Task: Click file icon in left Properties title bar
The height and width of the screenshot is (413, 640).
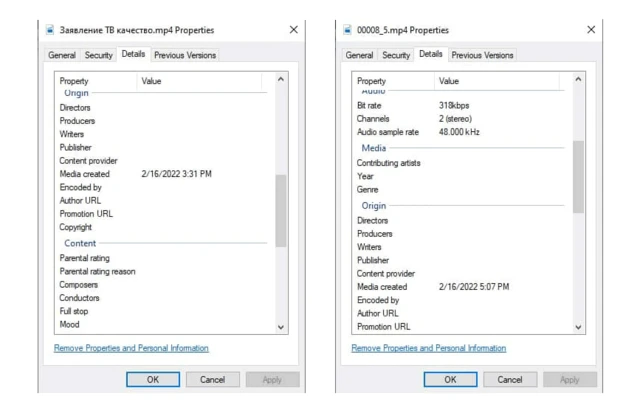Action: [x=50, y=30]
